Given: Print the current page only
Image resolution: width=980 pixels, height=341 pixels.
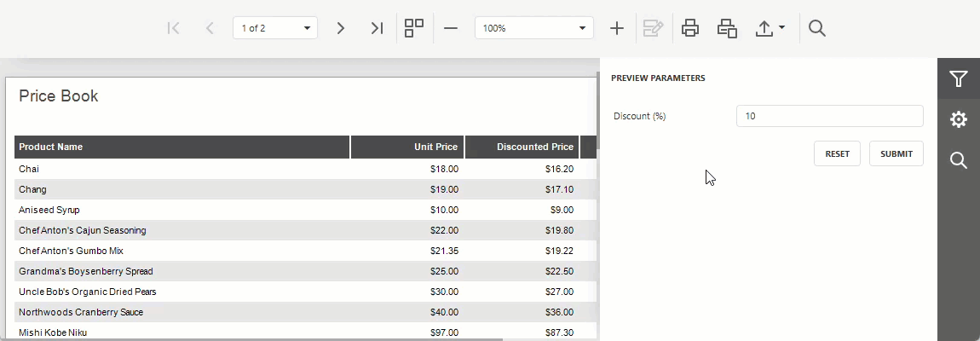Looking at the screenshot, I should [x=727, y=28].
